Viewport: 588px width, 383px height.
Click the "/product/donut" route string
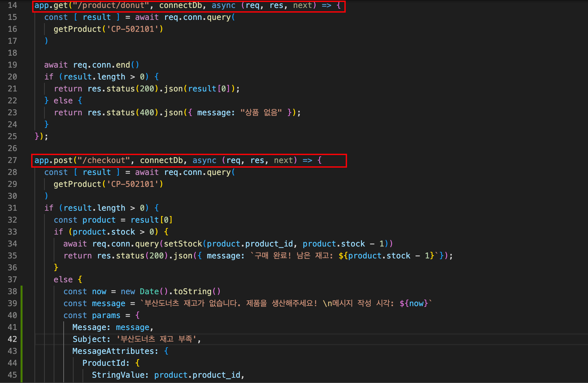pyautogui.click(x=111, y=5)
